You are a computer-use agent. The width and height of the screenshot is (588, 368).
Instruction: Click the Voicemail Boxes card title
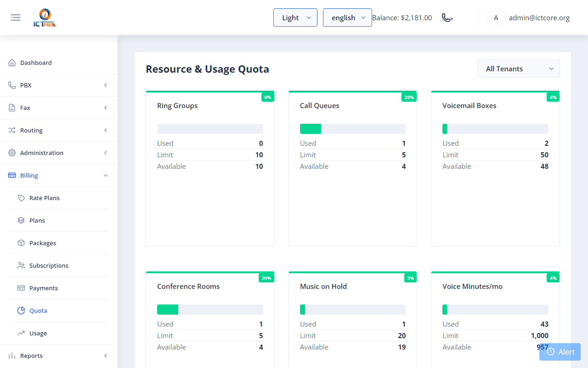[x=469, y=106]
